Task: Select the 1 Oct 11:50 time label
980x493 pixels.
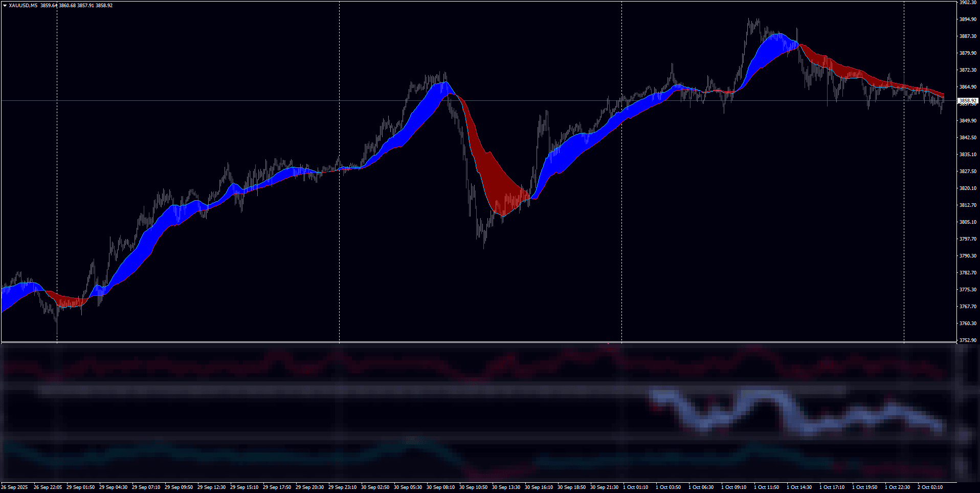Action: (x=766, y=487)
